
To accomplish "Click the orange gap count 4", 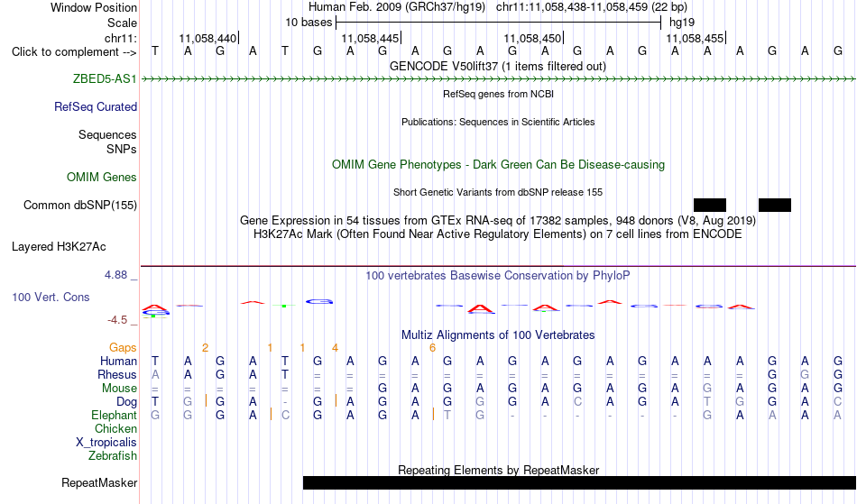I will tap(335, 348).
